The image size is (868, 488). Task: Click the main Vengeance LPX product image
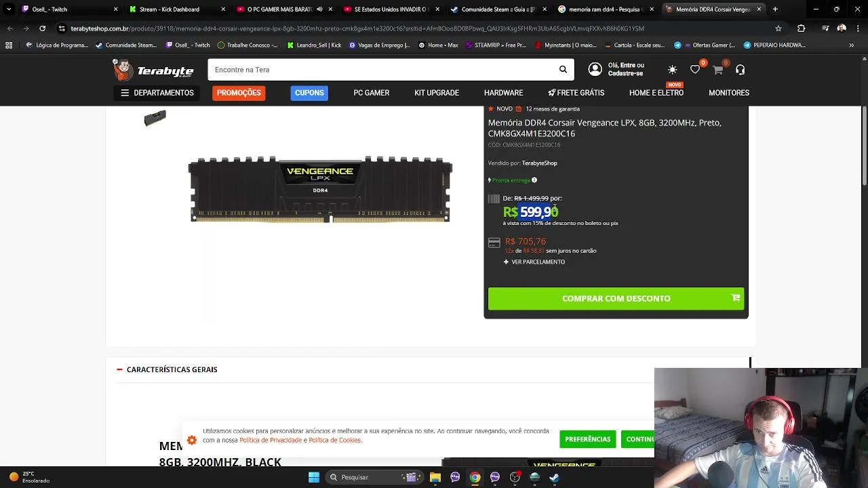pos(320,189)
